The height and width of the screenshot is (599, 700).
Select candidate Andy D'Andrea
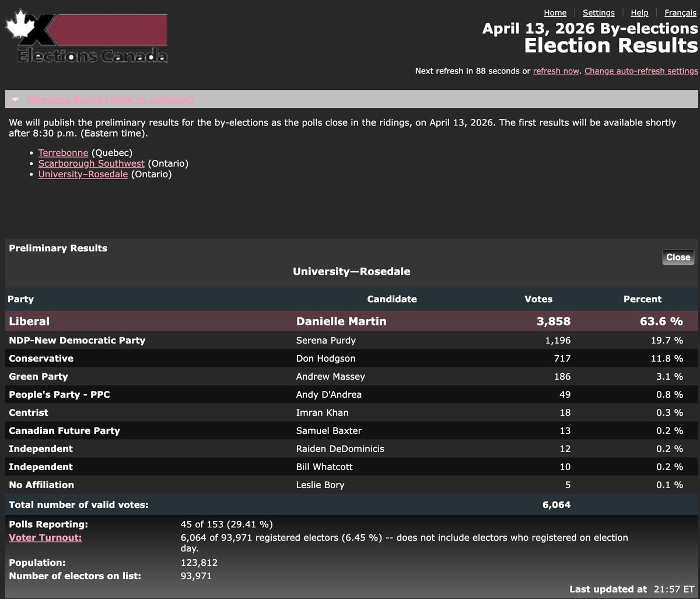329,395
